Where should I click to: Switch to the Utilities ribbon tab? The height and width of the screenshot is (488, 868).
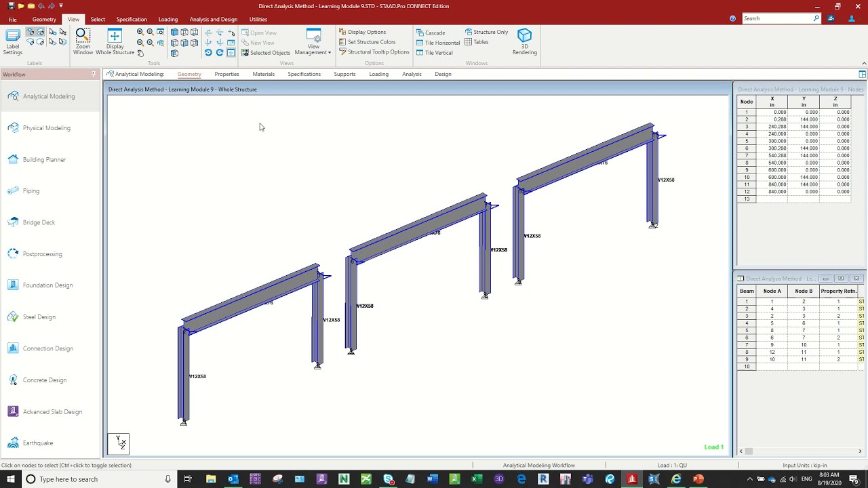click(x=258, y=19)
